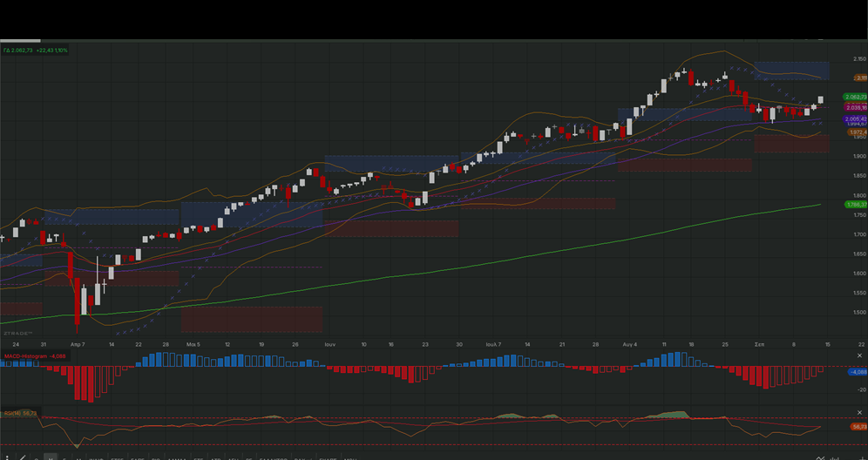Click the 31 date axis label
This screenshot has width=868, height=460.
[x=44, y=344]
